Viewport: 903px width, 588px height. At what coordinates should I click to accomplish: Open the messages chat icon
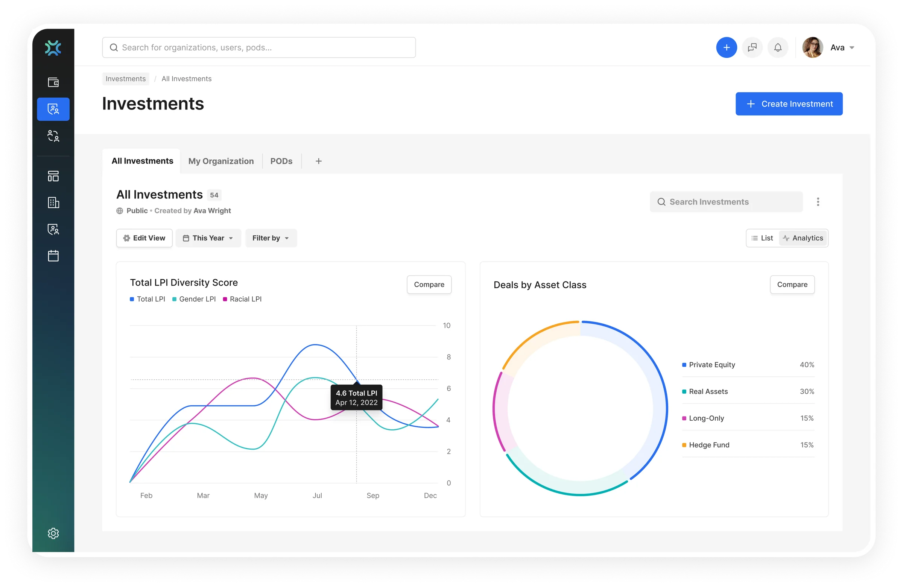(x=752, y=47)
